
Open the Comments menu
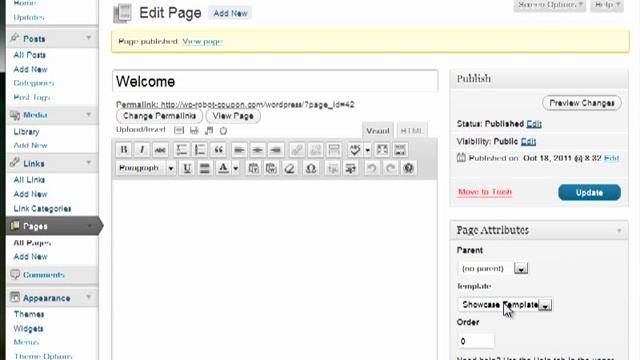(x=44, y=275)
